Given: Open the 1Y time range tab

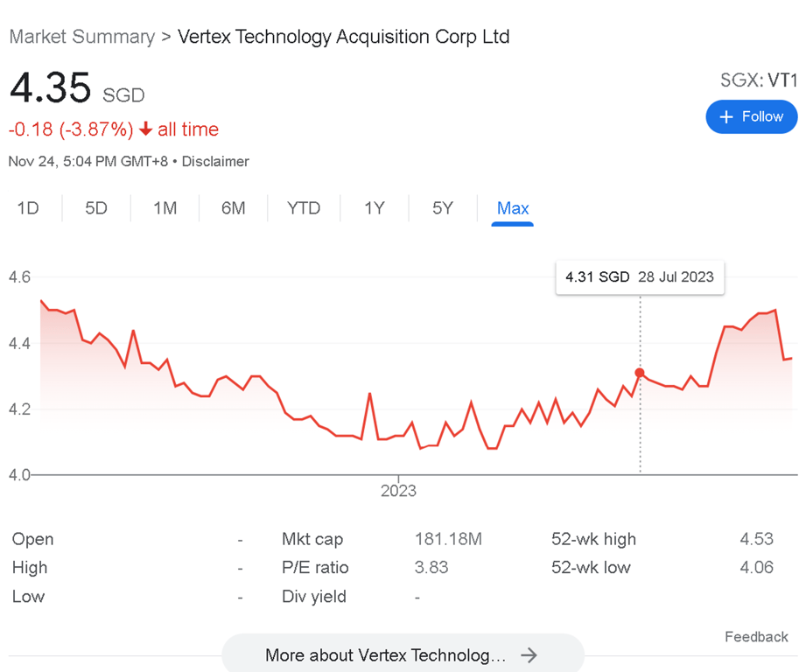Looking at the screenshot, I should point(375,208).
